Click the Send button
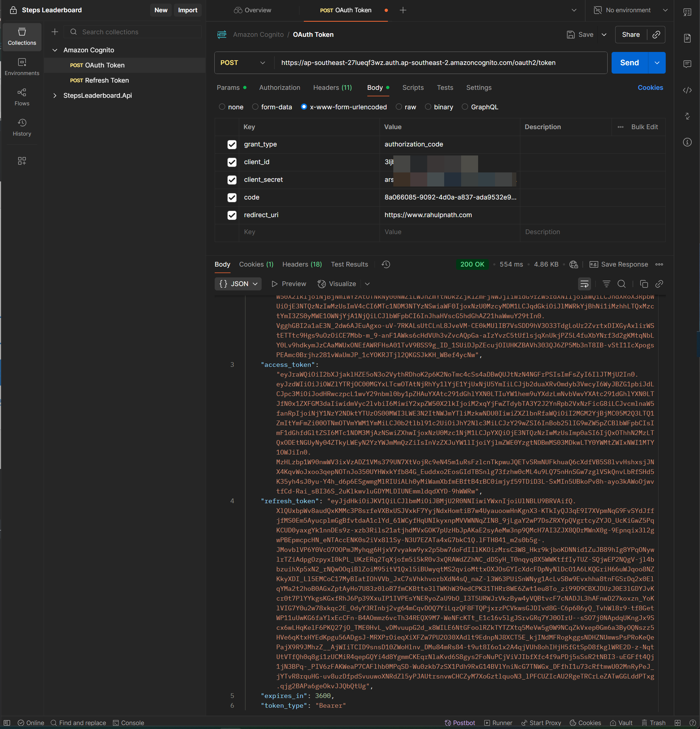This screenshot has height=729, width=700. [x=629, y=63]
